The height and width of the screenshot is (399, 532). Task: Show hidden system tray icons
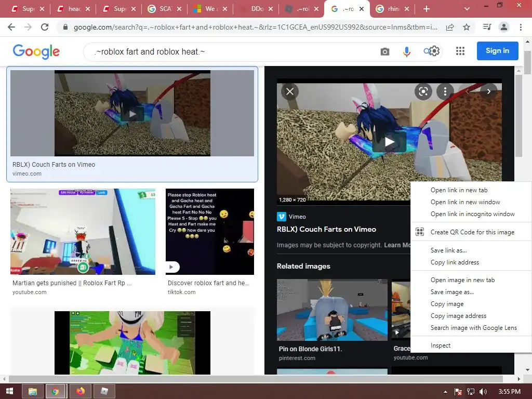[445, 392]
